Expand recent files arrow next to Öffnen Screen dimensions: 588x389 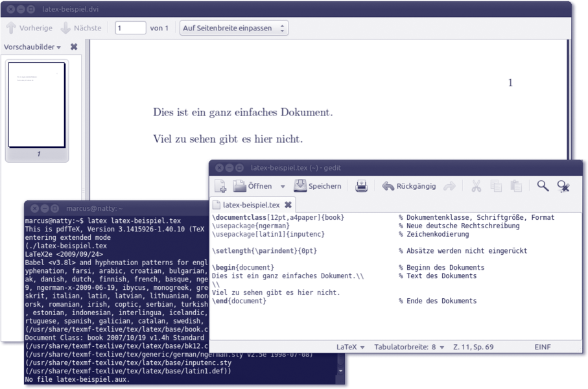point(283,187)
